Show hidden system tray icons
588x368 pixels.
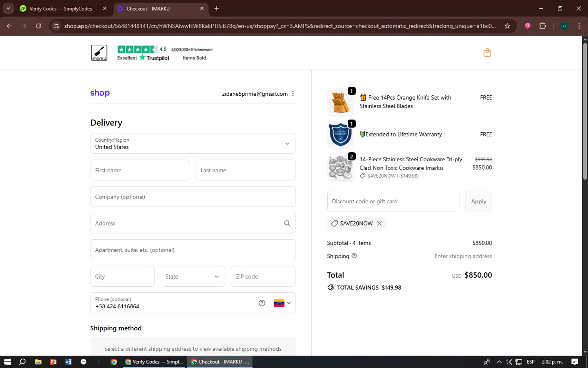pos(499,362)
